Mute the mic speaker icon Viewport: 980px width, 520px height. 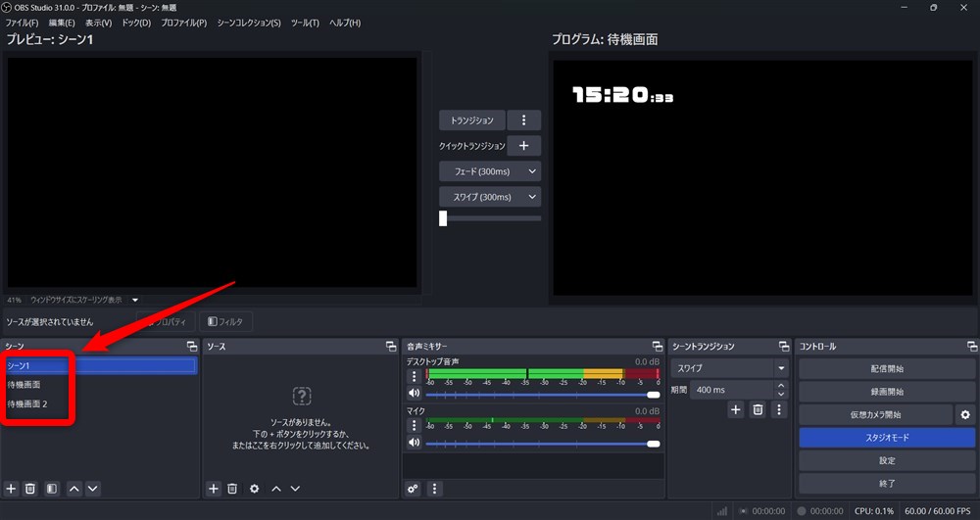(414, 442)
